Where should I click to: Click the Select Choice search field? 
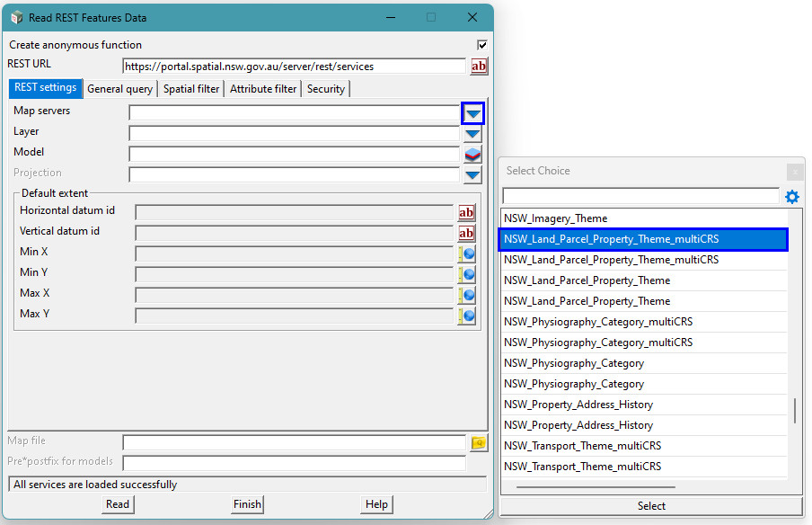(640, 196)
